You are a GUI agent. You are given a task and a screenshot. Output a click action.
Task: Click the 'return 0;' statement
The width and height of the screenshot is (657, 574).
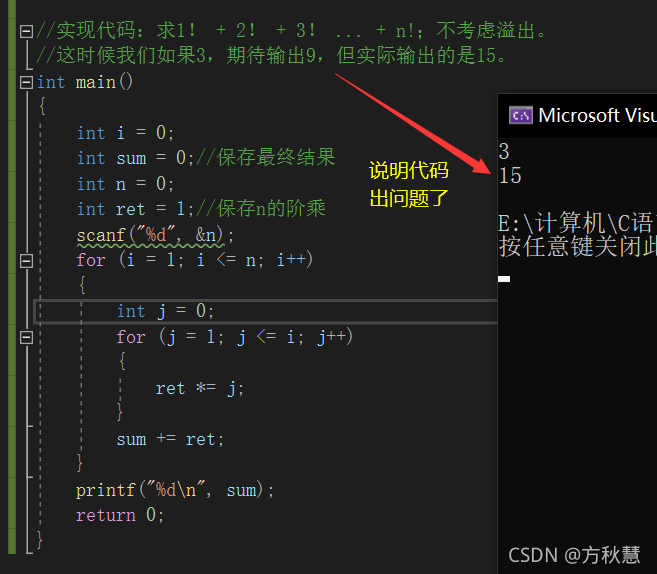click(x=120, y=515)
